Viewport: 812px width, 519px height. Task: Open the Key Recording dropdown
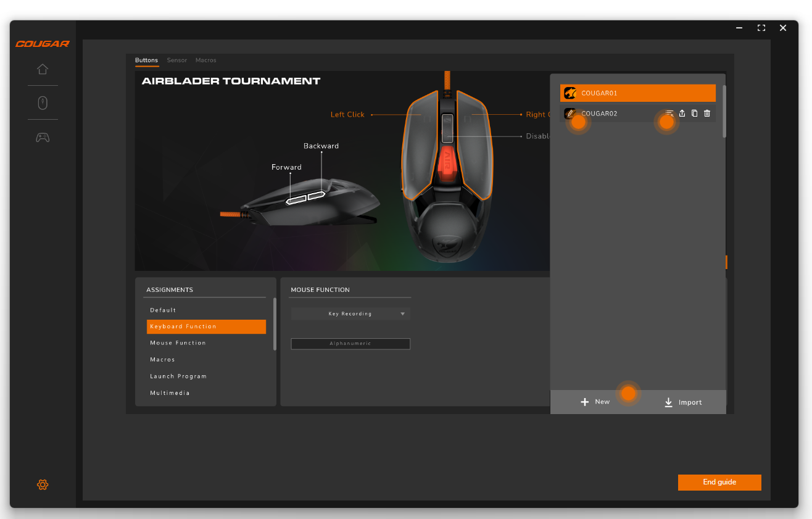pos(350,313)
